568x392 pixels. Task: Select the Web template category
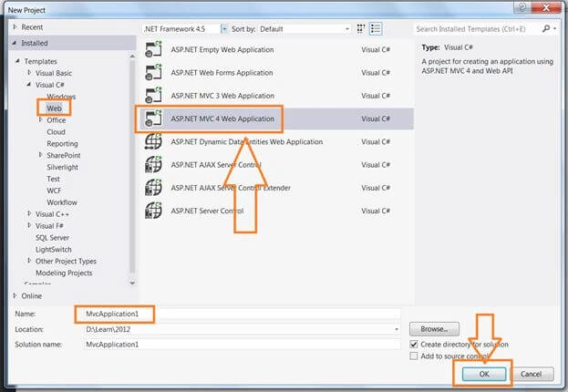[x=54, y=108]
